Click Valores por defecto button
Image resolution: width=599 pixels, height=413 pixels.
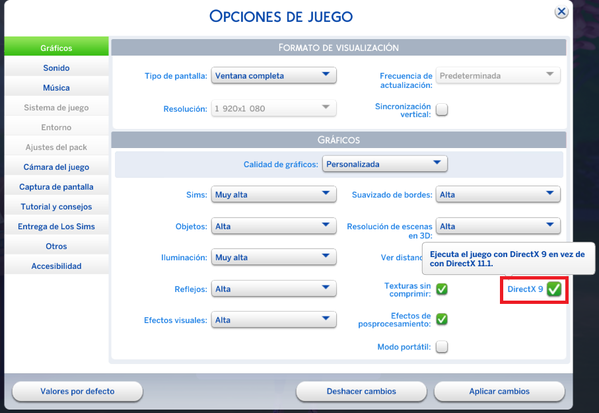(x=78, y=391)
